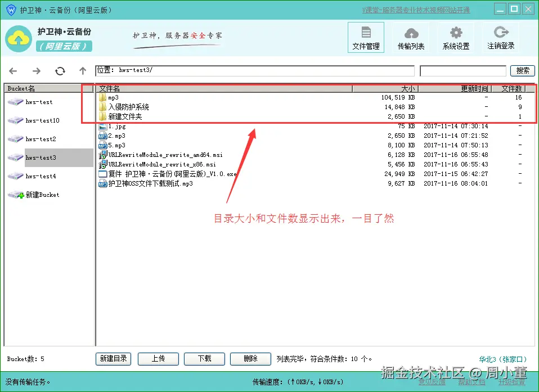Click 注销登录 to log out
This screenshot has width=539, height=392.
click(x=501, y=38)
